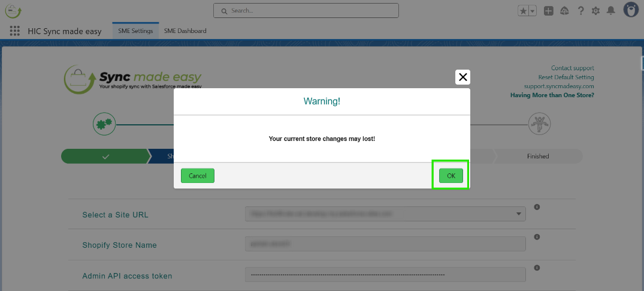Switch to the SME Settings tab
Image resolution: width=644 pixels, height=291 pixels.
[x=135, y=31]
